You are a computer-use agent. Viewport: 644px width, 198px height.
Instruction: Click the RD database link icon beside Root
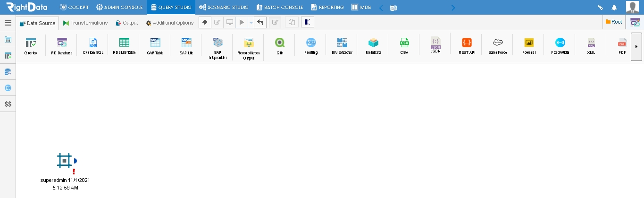[635, 22]
